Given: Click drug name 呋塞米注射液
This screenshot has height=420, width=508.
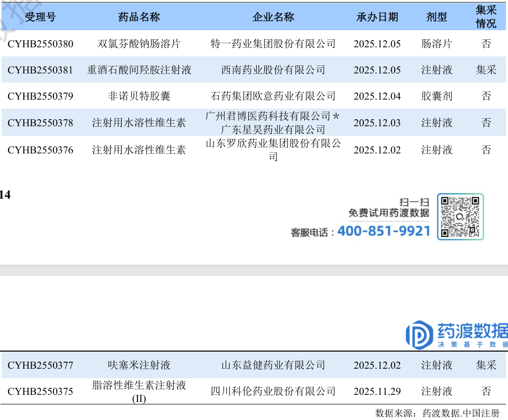Looking at the screenshot, I should (x=139, y=365).
